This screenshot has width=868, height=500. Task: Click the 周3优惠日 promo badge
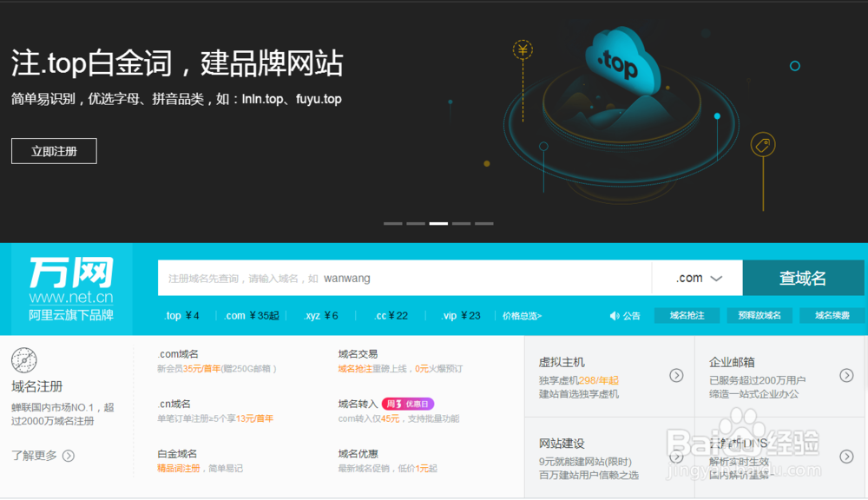408,405
